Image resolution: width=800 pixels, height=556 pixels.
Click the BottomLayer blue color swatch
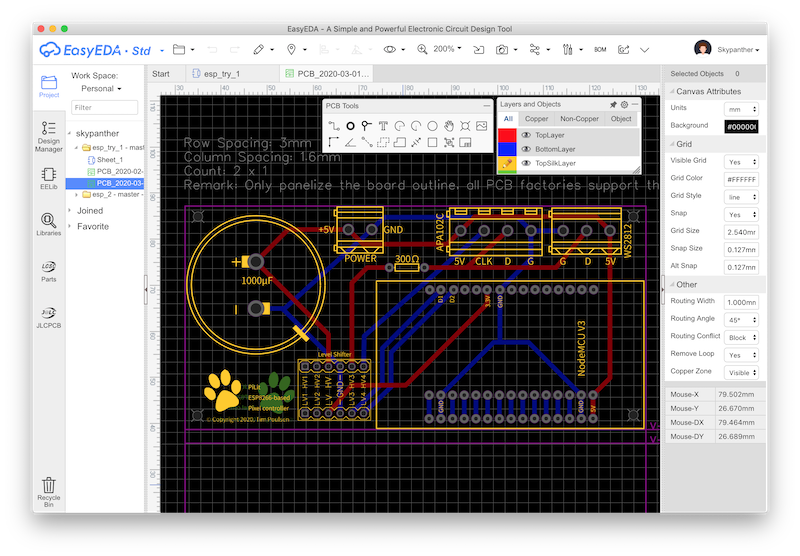pos(507,149)
